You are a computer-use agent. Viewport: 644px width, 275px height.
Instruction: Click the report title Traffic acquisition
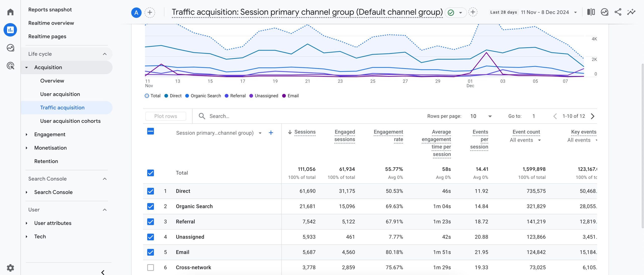click(x=307, y=12)
